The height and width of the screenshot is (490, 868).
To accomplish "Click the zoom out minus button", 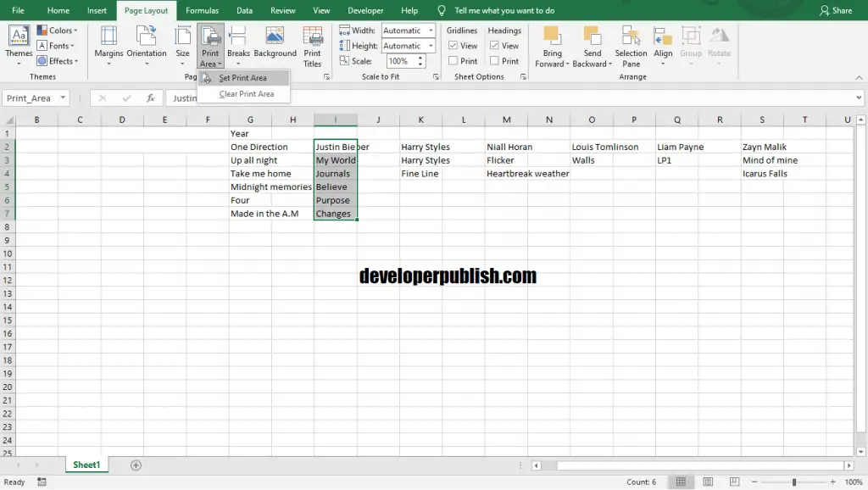I will [x=754, y=482].
